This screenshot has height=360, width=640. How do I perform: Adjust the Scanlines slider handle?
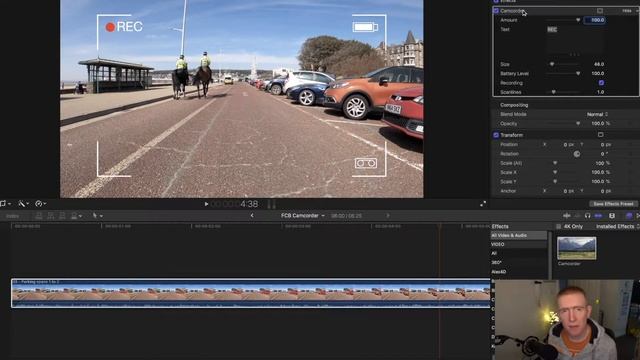pyautogui.click(x=553, y=92)
